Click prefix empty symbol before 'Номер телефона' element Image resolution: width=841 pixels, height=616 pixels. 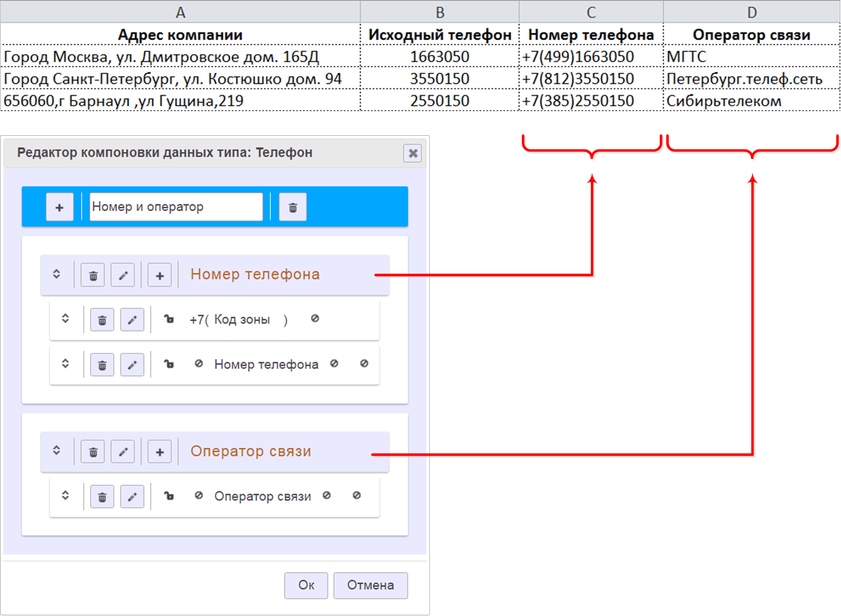click(x=199, y=364)
